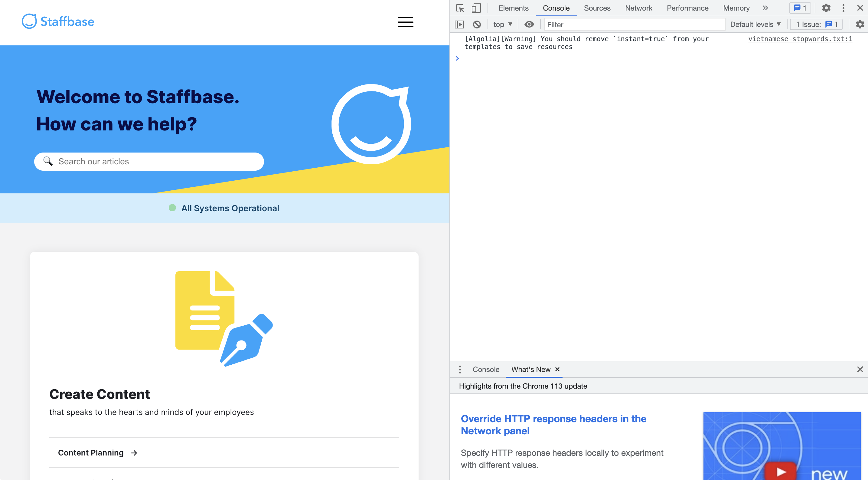
Task: Toggle the console sidebar icon
Action: [459, 25]
